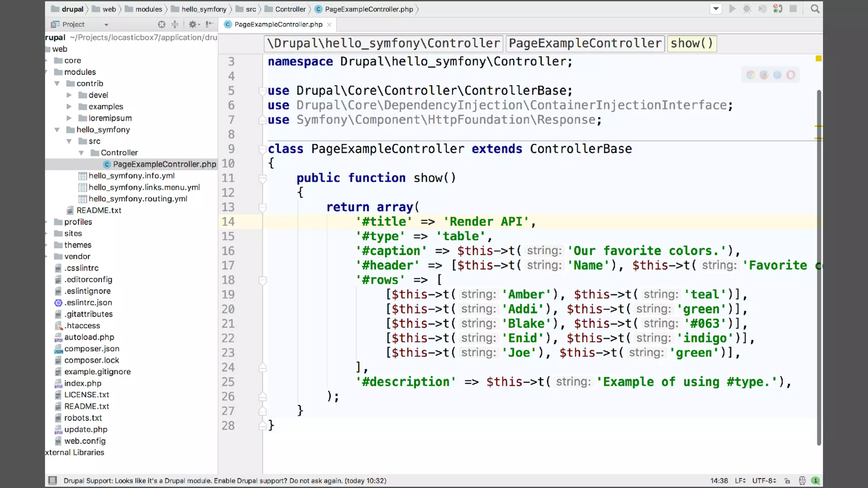868x488 pixels.
Task: Collapse all in Project panel
Action: coord(175,25)
